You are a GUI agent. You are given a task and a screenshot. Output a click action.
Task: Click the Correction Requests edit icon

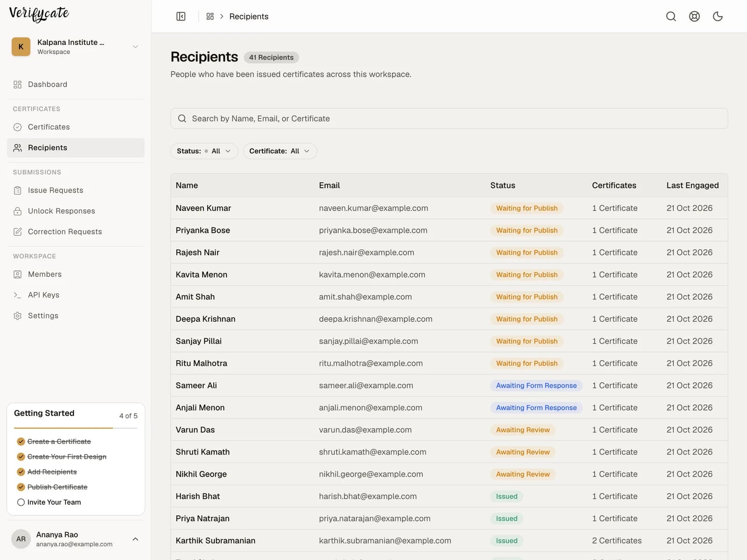click(18, 231)
